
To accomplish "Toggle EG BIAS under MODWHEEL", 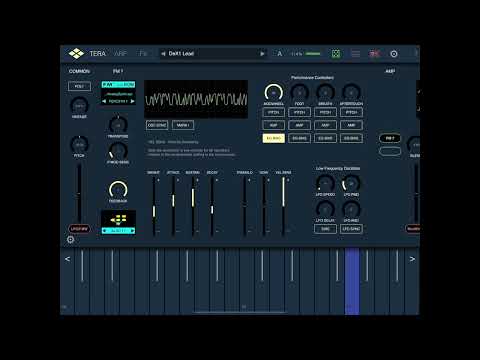I will coord(274,138).
